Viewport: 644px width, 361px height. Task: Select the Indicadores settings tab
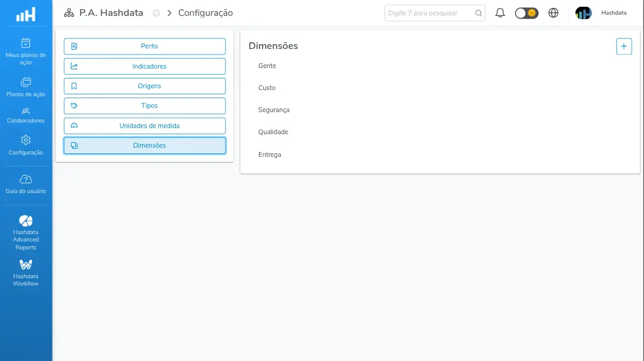(144, 66)
